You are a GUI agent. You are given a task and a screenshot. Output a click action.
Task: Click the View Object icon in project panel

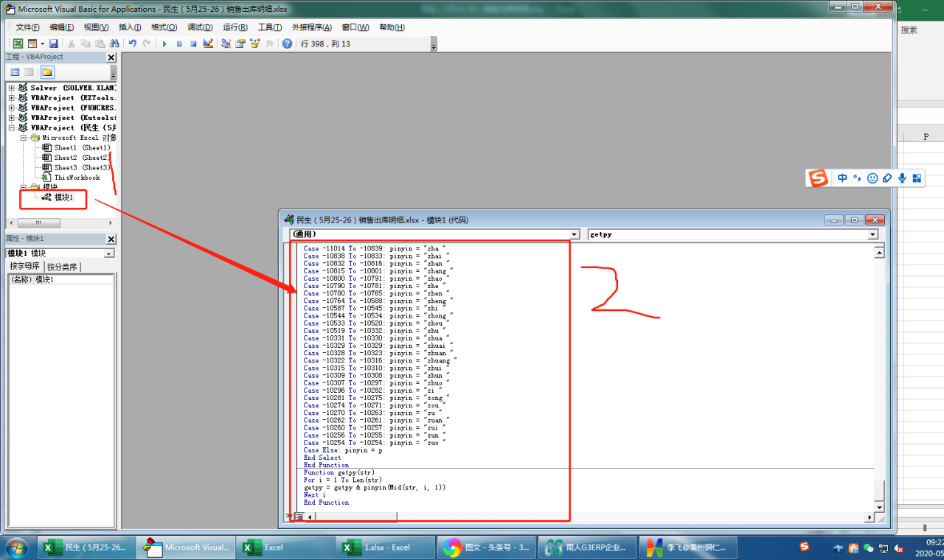pos(29,72)
